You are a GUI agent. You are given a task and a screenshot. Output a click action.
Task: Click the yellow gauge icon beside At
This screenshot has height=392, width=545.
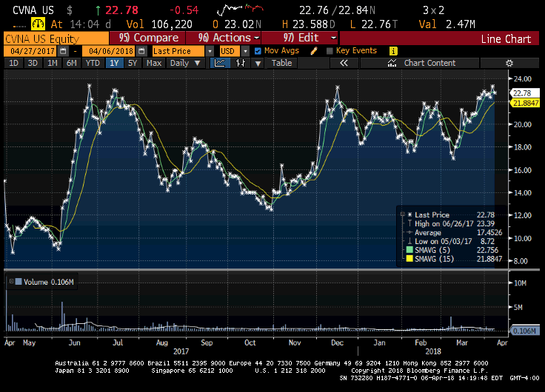38,24
